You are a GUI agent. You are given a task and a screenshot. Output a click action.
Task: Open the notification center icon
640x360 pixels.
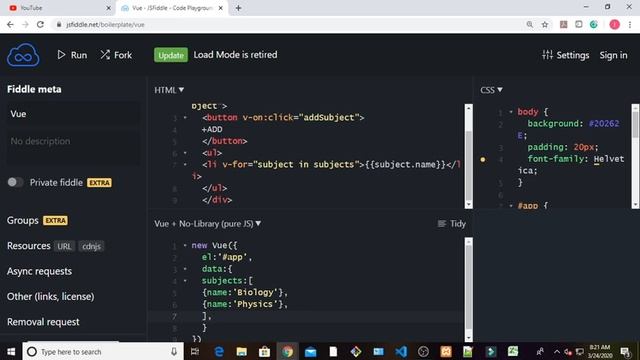(x=625, y=351)
